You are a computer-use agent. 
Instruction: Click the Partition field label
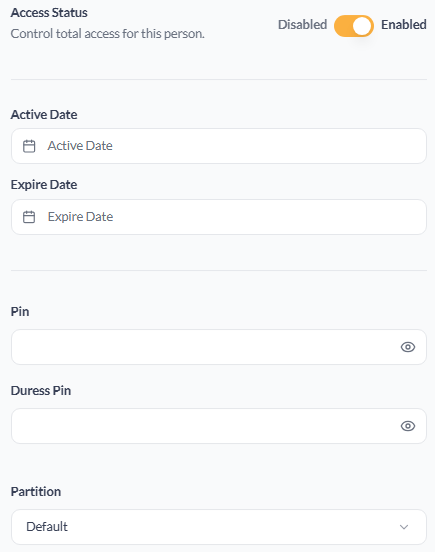pos(36,492)
